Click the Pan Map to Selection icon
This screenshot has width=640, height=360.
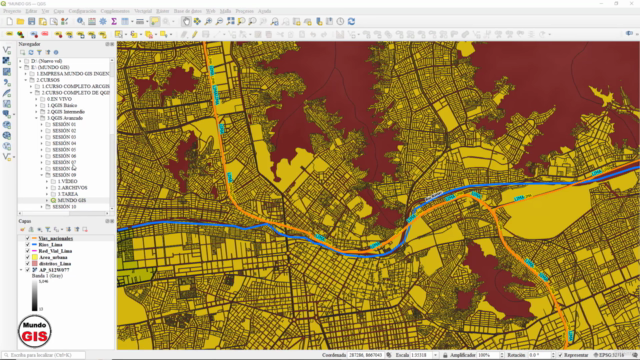click(x=197, y=22)
